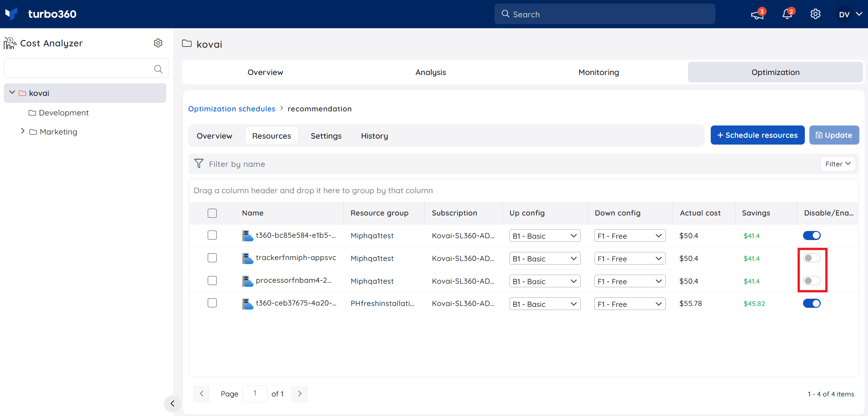Open Cost Analyzer settings gear
Viewport: 868px width, 416px height.
[x=158, y=43]
